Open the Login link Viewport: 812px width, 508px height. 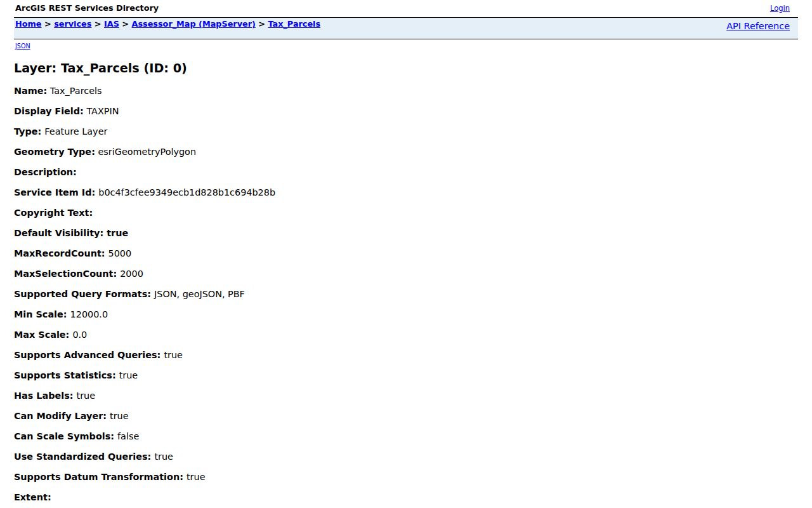(x=780, y=8)
